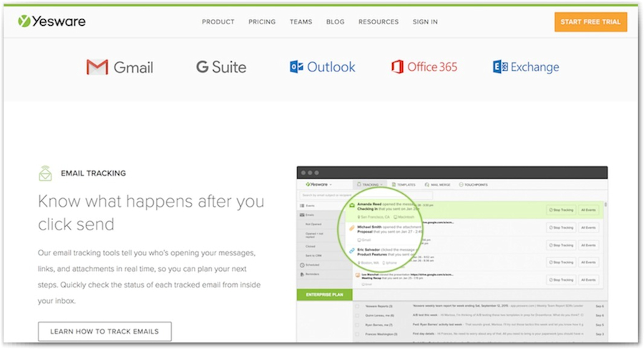Go to the Teams page
The width and height of the screenshot is (644, 349).
(x=301, y=21)
